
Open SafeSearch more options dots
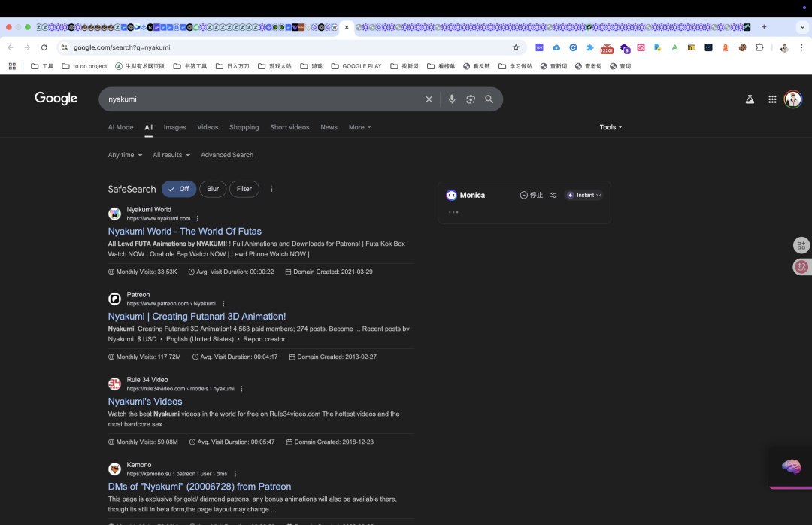[x=271, y=189]
